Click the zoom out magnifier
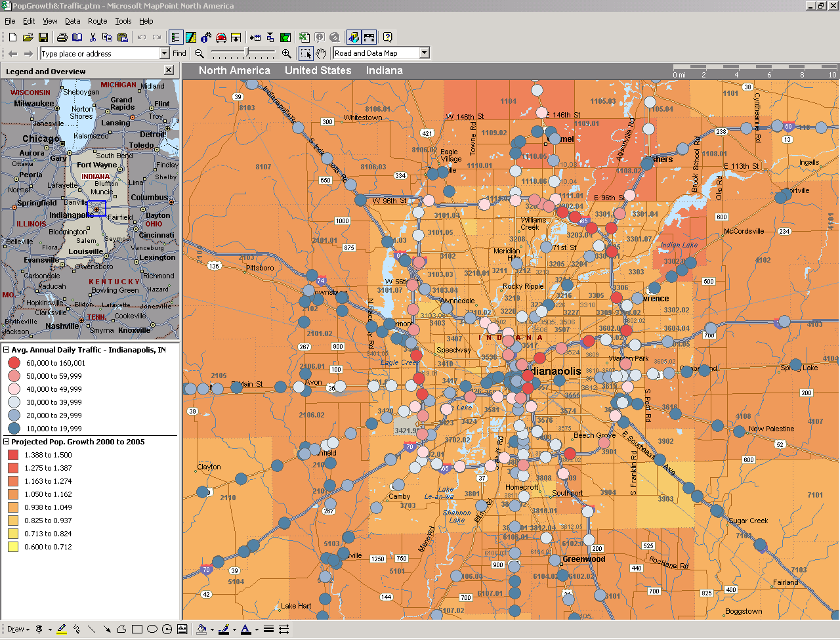 (x=199, y=53)
